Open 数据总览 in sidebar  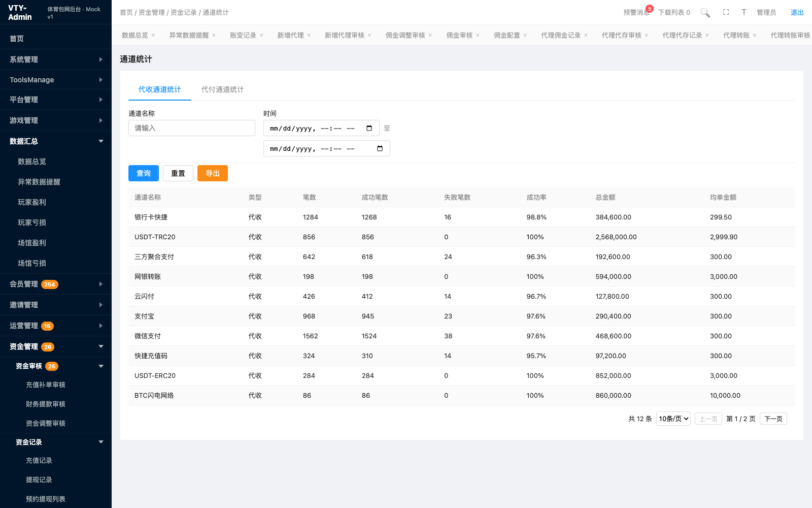(56, 162)
